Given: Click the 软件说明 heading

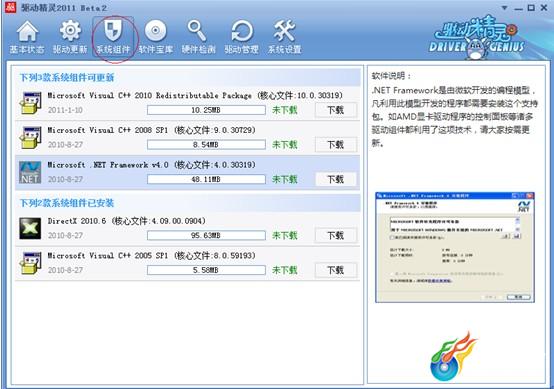Looking at the screenshot, I should 391,76.
